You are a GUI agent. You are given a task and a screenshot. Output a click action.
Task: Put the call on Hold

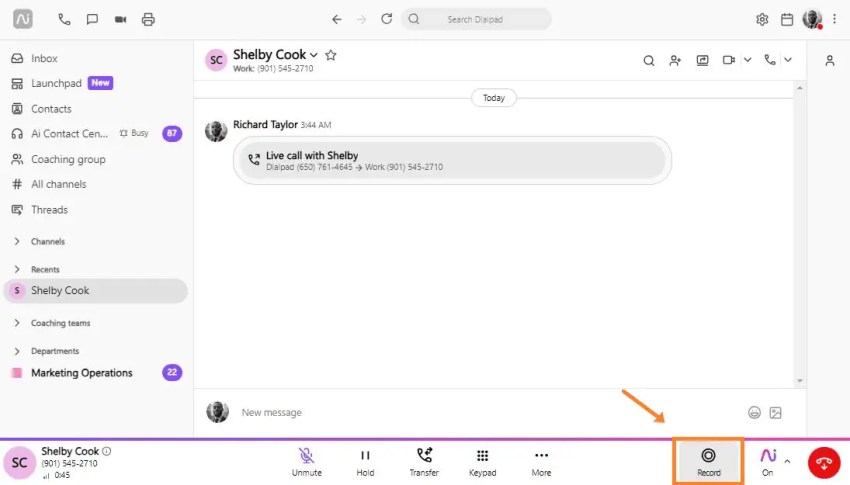(x=365, y=462)
